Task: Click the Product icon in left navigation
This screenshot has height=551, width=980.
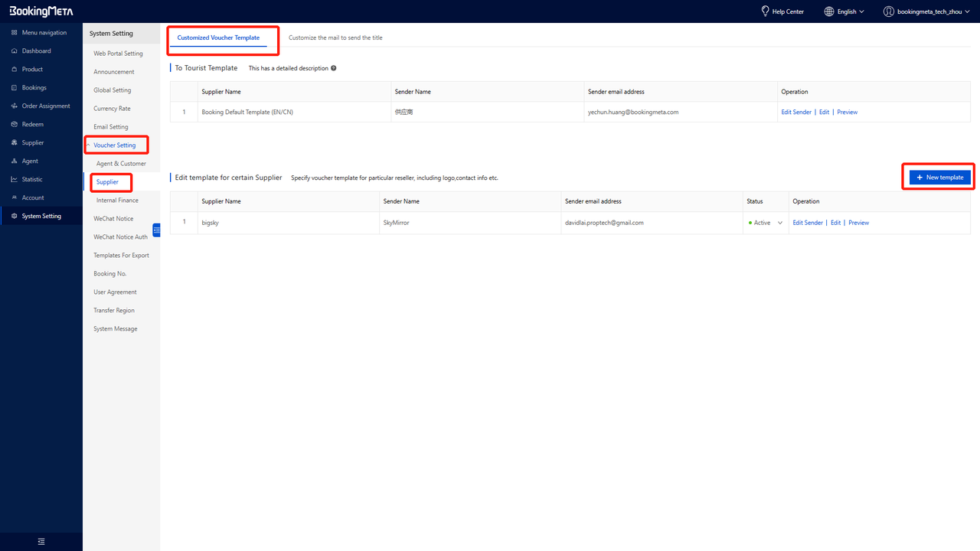Action: click(x=14, y=70)
